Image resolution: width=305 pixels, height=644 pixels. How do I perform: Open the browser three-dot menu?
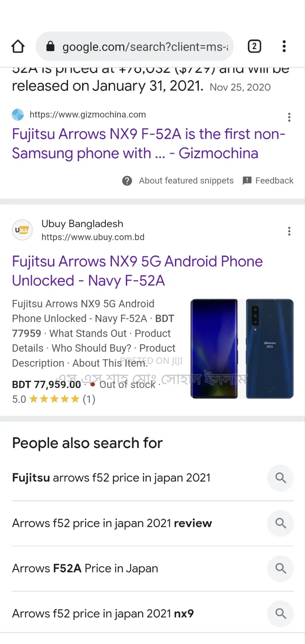284,46
